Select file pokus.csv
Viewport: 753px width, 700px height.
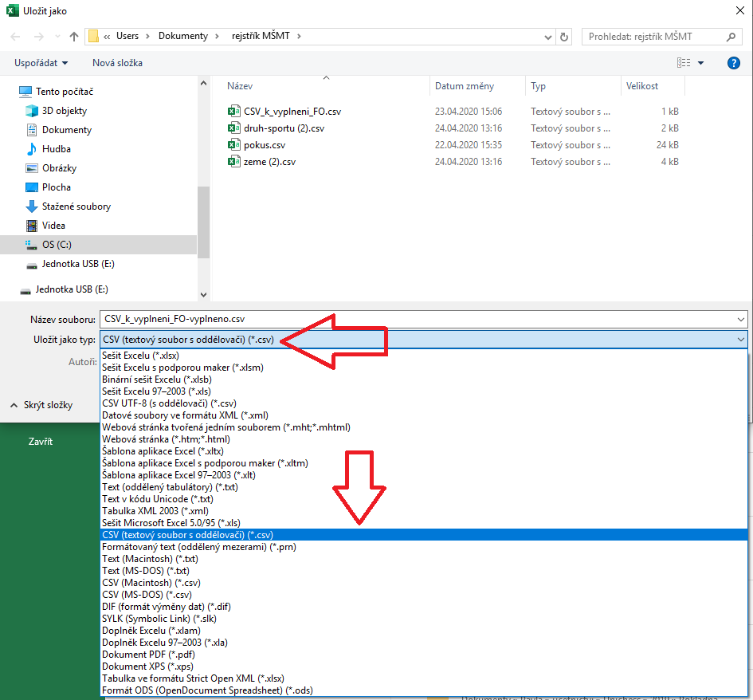click(264, 145)
